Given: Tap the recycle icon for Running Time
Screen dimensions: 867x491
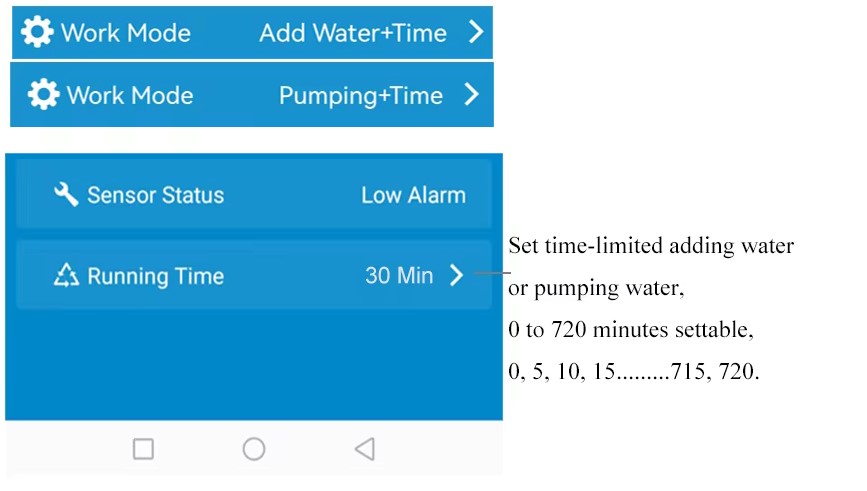Looking at the screenshot, I should click(x=66, y=276).
